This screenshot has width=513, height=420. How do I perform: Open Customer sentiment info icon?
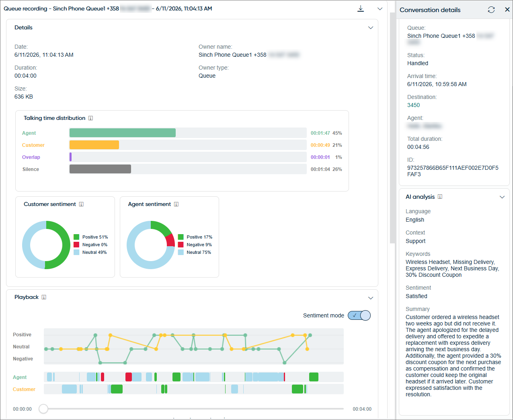81,204
